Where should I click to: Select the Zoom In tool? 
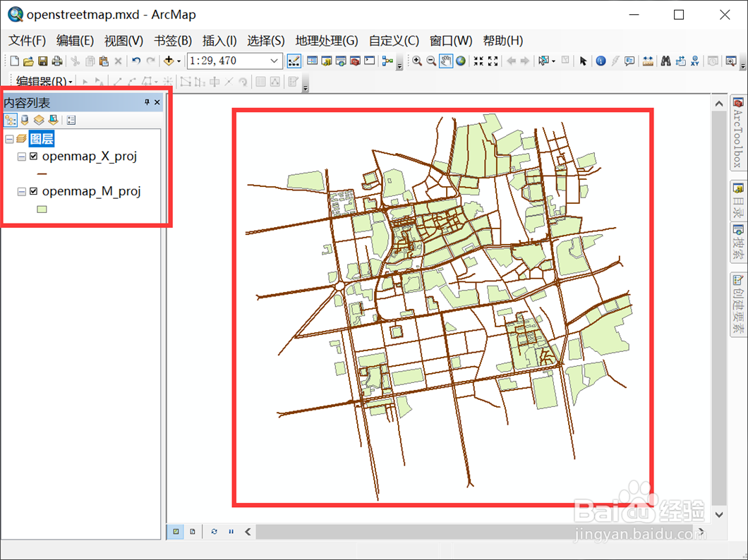(x=417, y=61)
